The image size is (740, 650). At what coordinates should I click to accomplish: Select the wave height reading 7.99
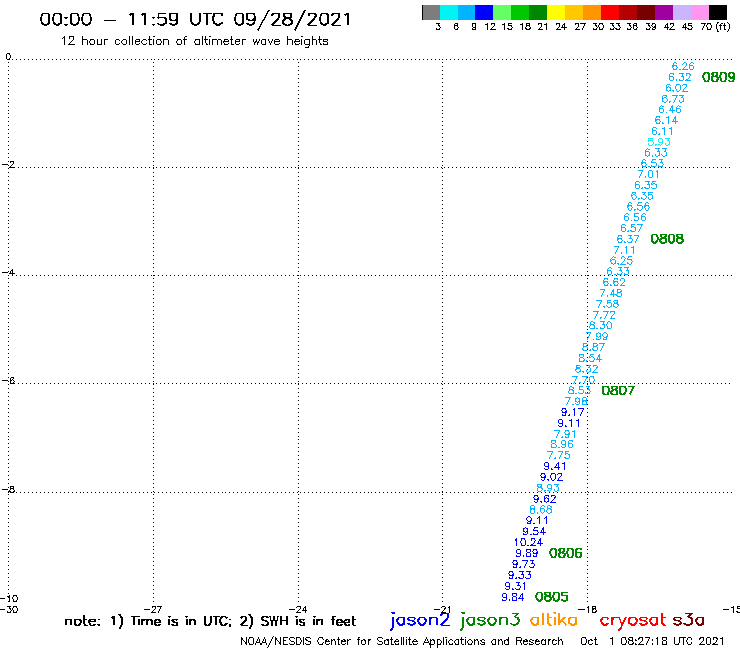pyautogui.click(x=597, y=336)
